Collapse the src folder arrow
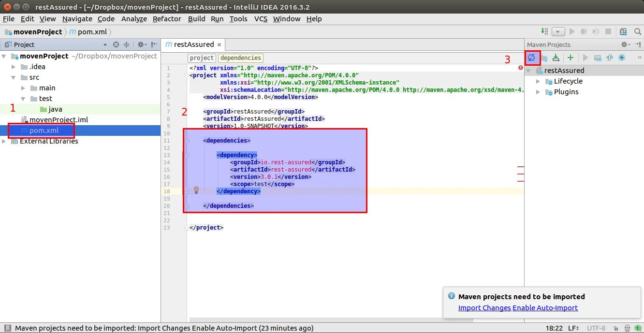 pos(14,77)
